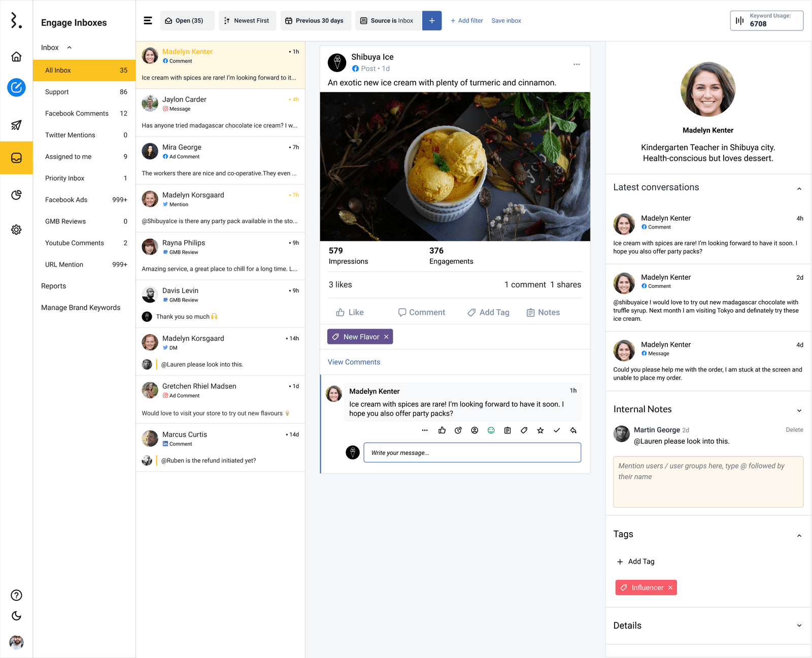Open Priority Inbox in sidebar

point(65,178)
